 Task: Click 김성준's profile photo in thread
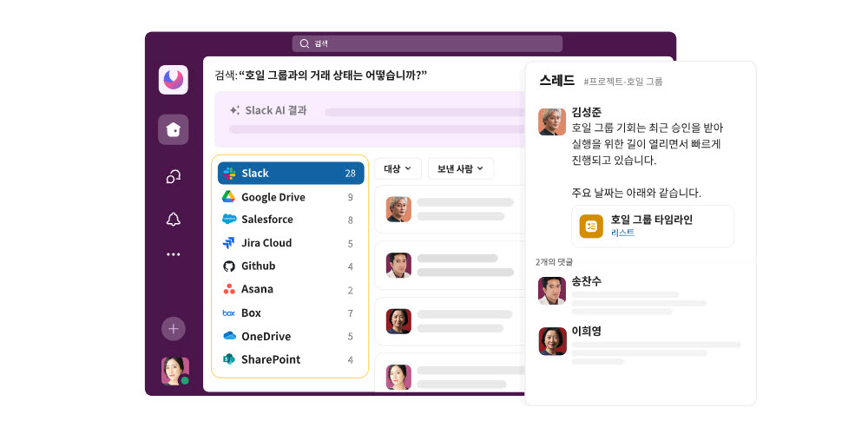(552, 122)
